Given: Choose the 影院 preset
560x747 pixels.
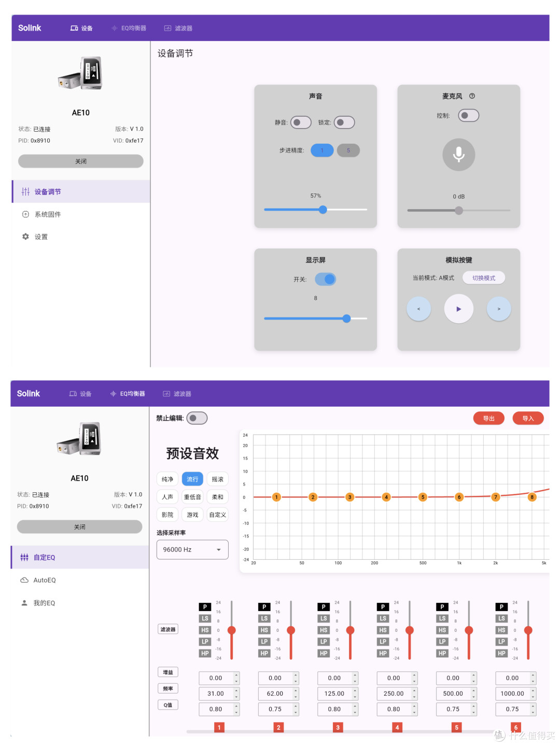Looking at the screenshot, I should point(167,515).
